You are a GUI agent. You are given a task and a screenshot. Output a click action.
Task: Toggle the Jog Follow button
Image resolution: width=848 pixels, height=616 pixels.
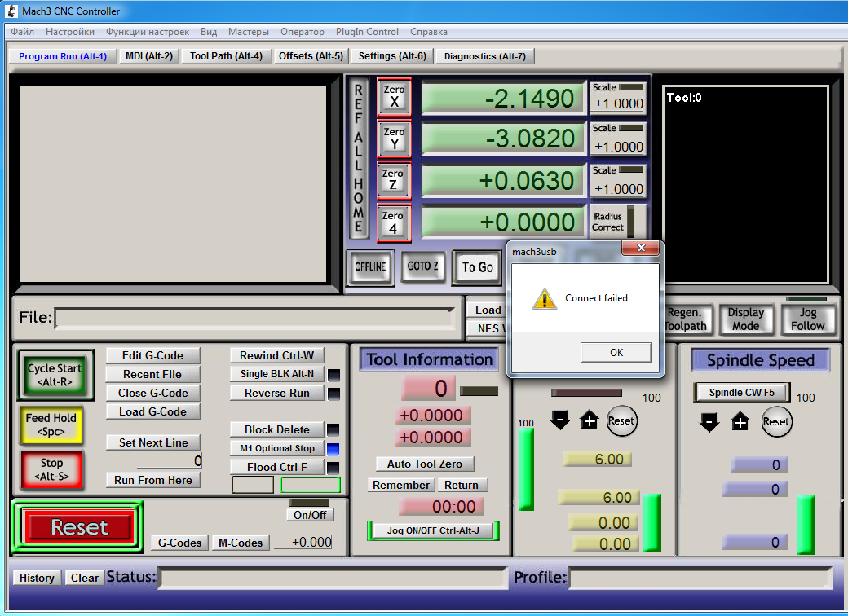coord(807,319)
